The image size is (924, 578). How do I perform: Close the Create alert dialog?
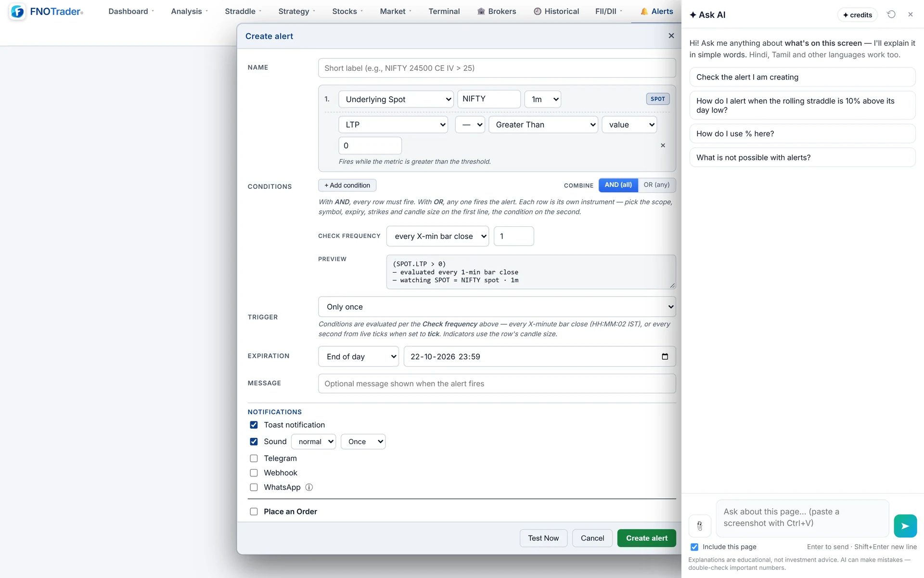point(671,36)
